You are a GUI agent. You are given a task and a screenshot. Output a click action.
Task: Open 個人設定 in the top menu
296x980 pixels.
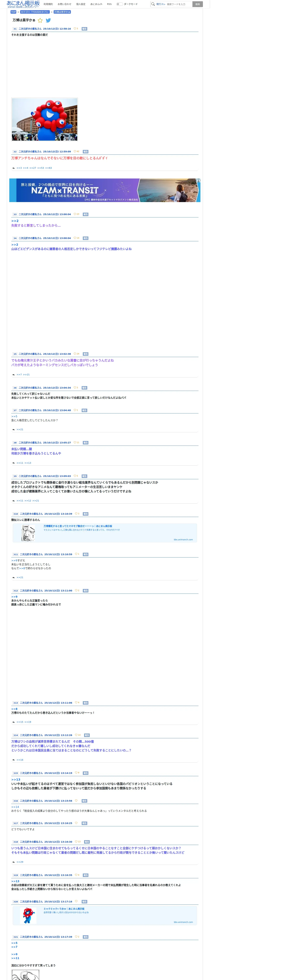81,4
